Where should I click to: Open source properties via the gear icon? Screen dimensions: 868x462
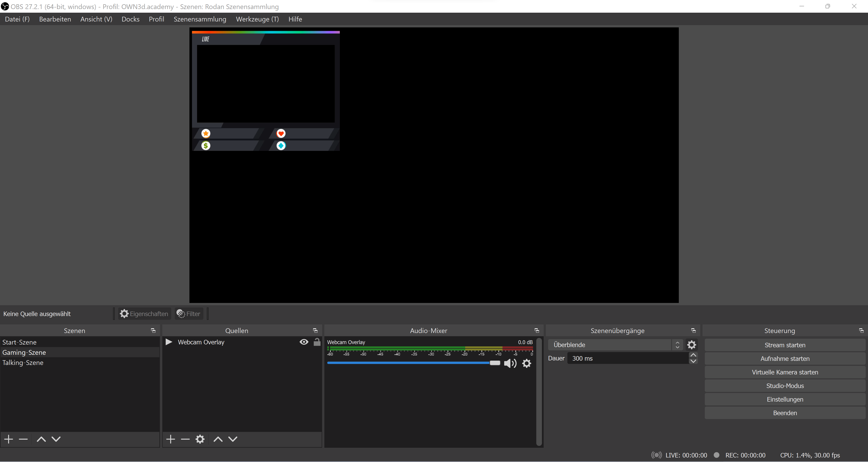pyautogui.click(x=200, y=439)
